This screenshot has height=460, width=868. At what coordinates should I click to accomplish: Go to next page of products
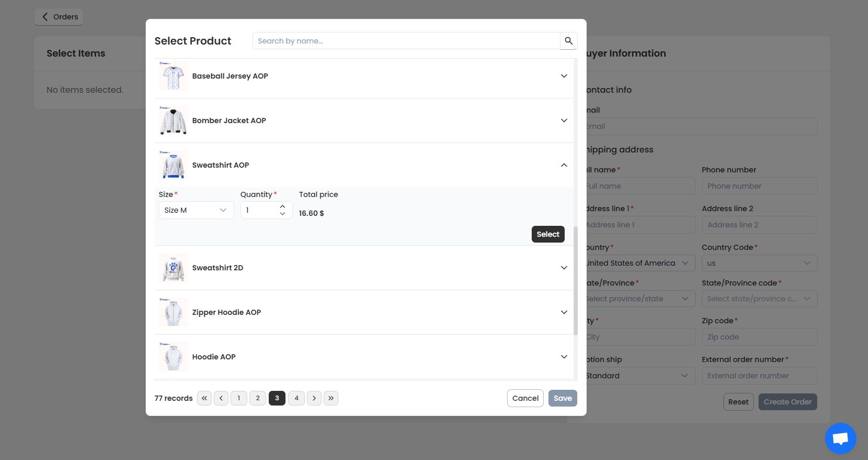pyautogui.click(x=314, y=398)
